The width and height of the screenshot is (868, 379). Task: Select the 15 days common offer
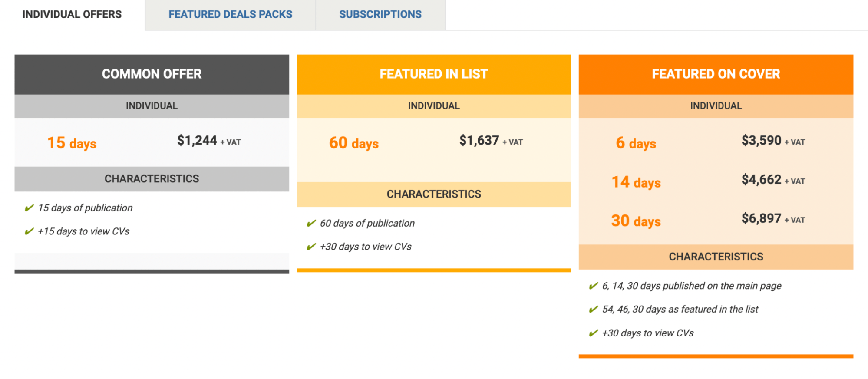tap(72, 143)
